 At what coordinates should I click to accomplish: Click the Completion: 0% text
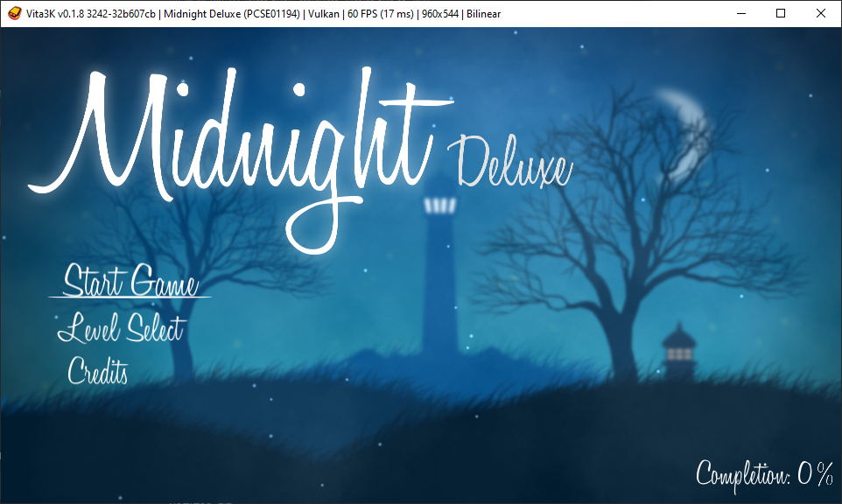(x=764, y=475)
